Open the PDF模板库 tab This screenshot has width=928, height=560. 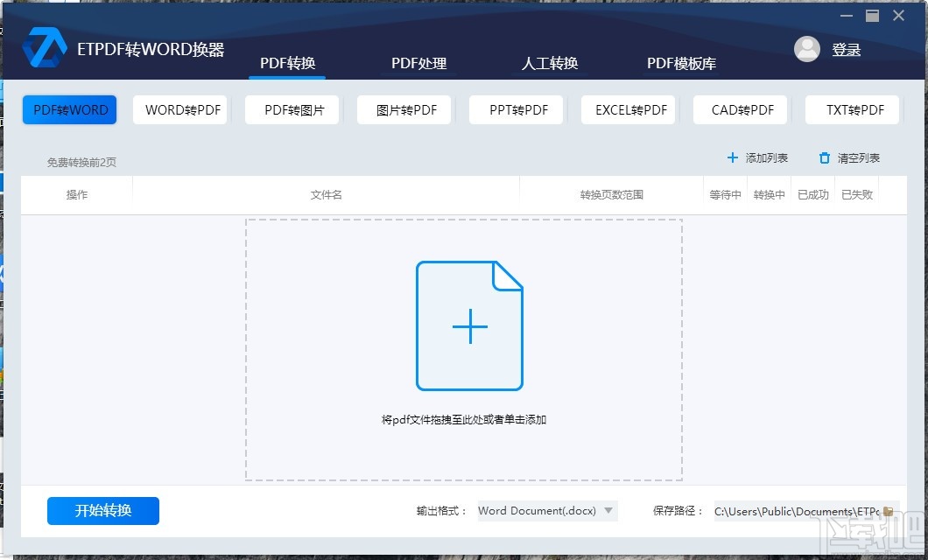pos(681,63)
